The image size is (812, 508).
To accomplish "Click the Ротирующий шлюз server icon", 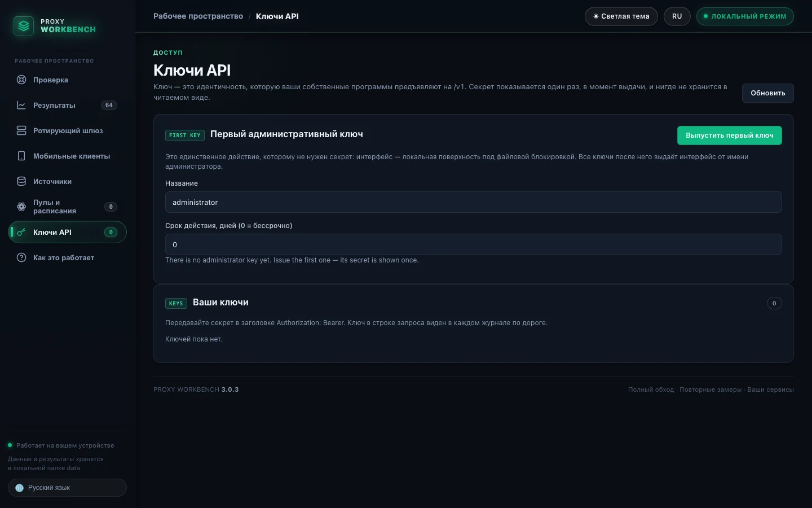I will (21, 130).
